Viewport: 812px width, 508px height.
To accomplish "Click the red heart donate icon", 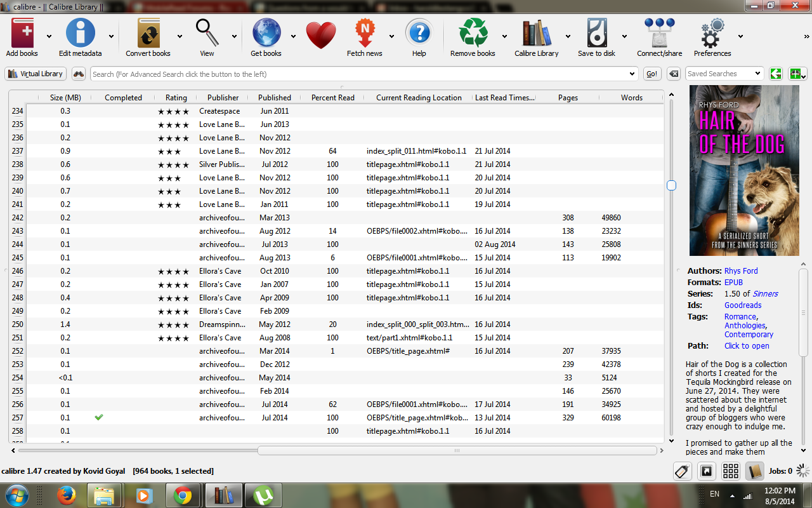I will pyautogui.click(x=321, y=36).
